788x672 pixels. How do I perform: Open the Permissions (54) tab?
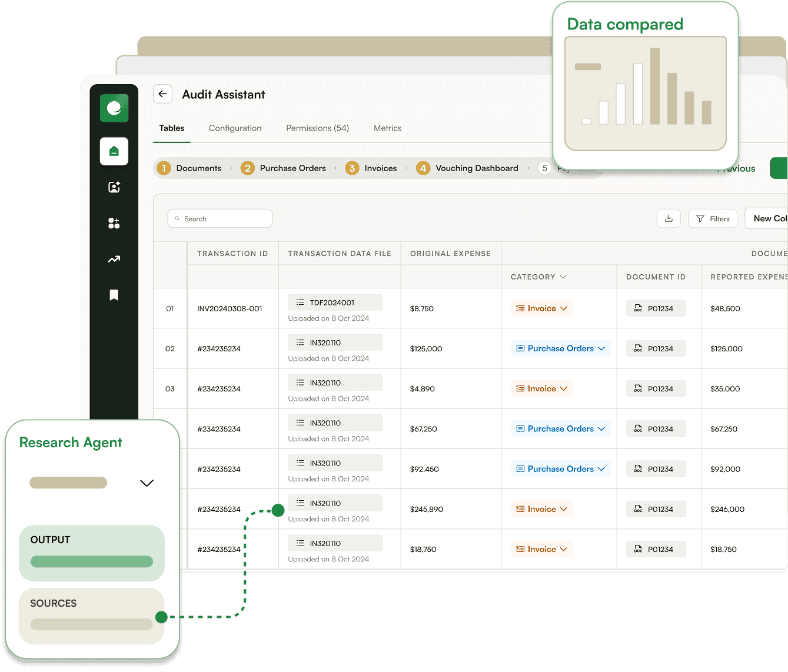(x=318, y=128)
